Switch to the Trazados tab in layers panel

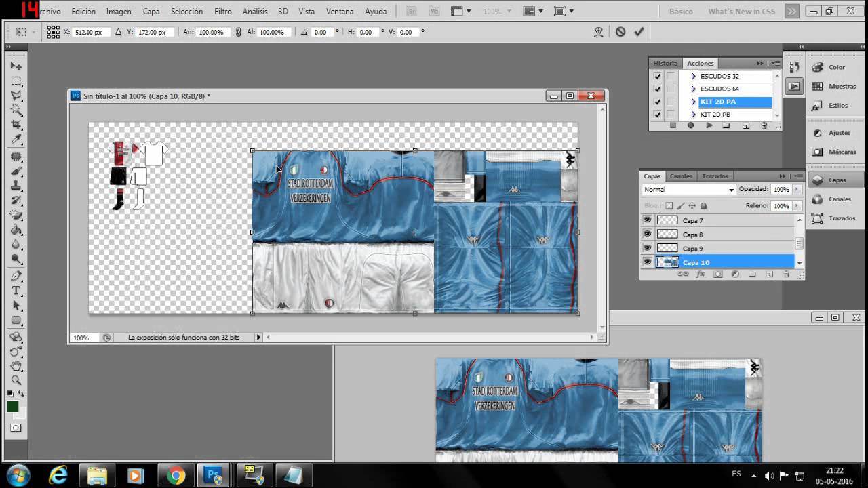click(x=715, y=176)
